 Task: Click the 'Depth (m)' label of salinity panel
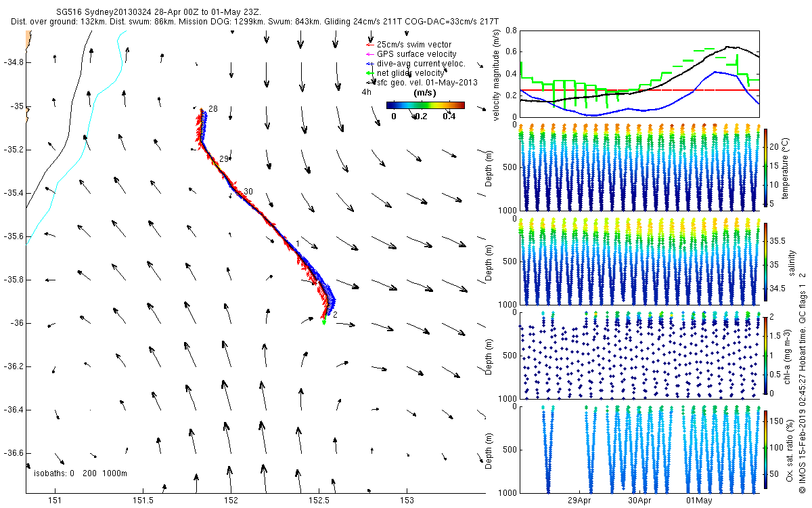[x=489, y=263]
